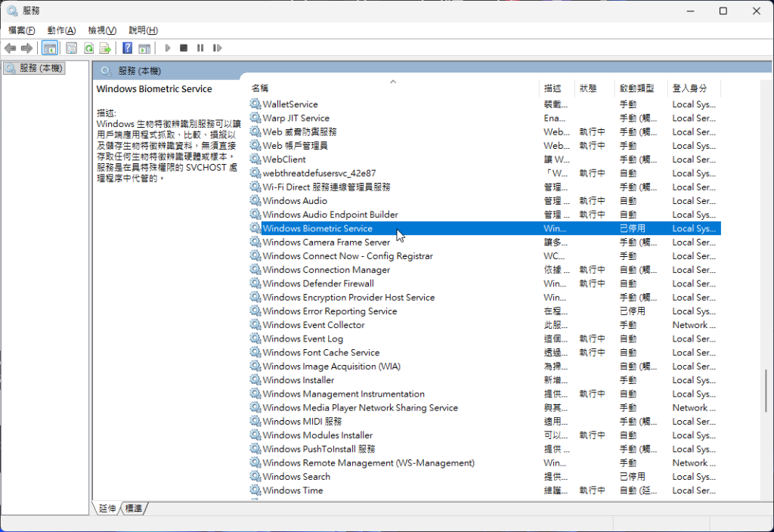Sort by the 名稱 column header
Image resolution: width=774 pixels, height=532 pixels.
[x=260, y=88]
